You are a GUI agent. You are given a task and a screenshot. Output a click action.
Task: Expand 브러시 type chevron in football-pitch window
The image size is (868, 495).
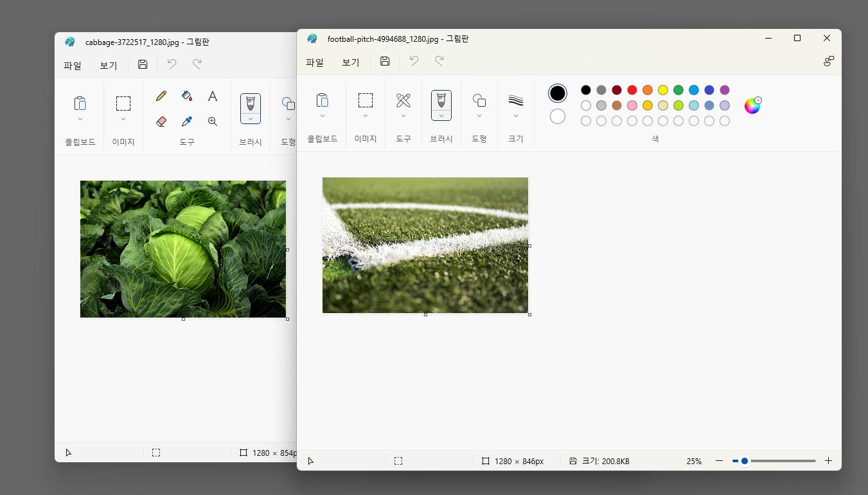[441, 116]
